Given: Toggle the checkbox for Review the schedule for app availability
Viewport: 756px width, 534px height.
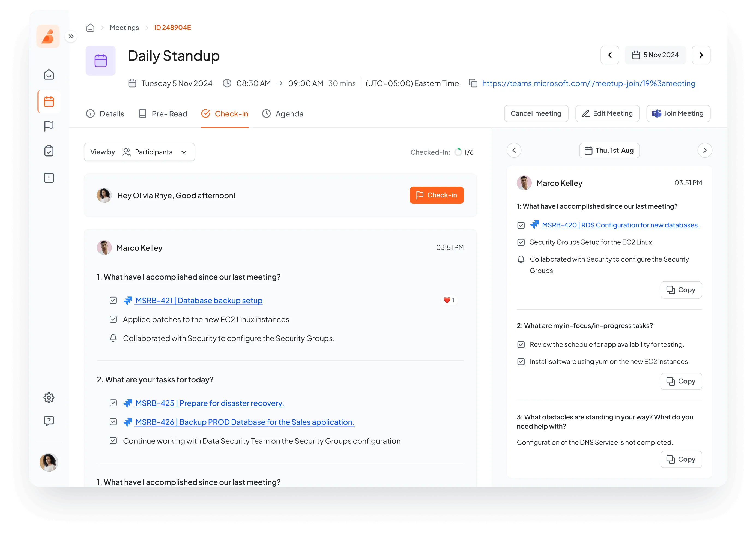Looking at the screenshot, I should coord(521,345).
